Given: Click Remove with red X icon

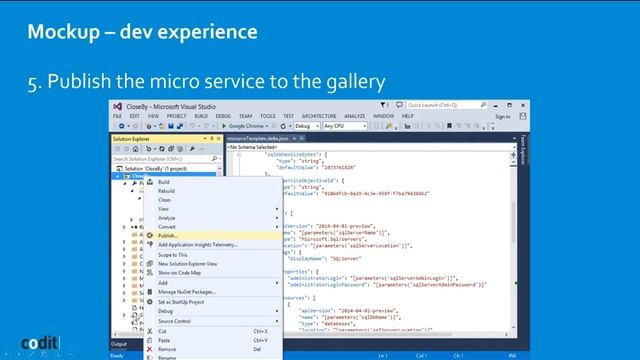Looking at the screenshot, I should pyautogui.click(x=213, y=349).
